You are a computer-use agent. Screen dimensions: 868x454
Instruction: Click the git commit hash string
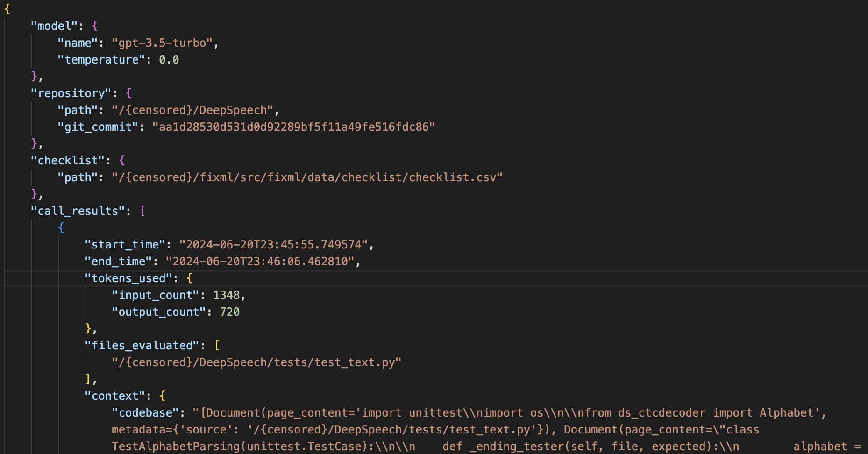(x=293, y=127)
